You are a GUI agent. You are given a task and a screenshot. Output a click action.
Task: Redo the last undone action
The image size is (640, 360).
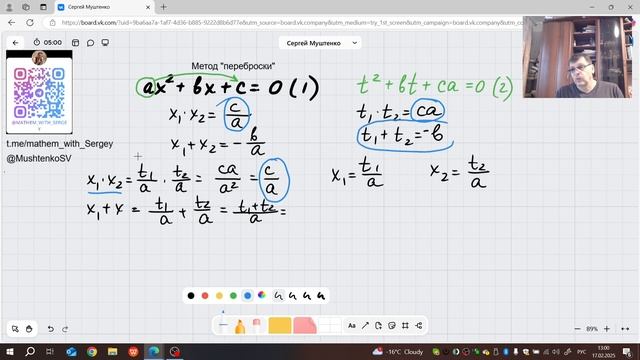65,329
